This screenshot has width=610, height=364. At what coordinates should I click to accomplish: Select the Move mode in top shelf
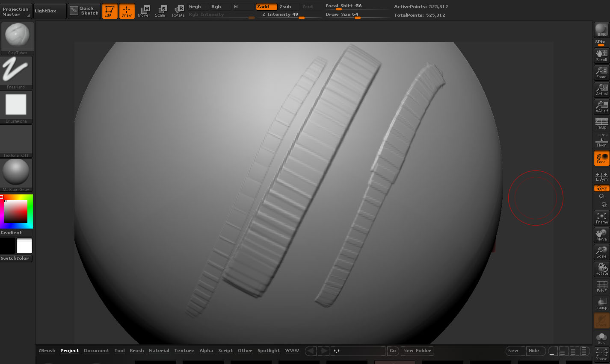[x=143, y=12]
